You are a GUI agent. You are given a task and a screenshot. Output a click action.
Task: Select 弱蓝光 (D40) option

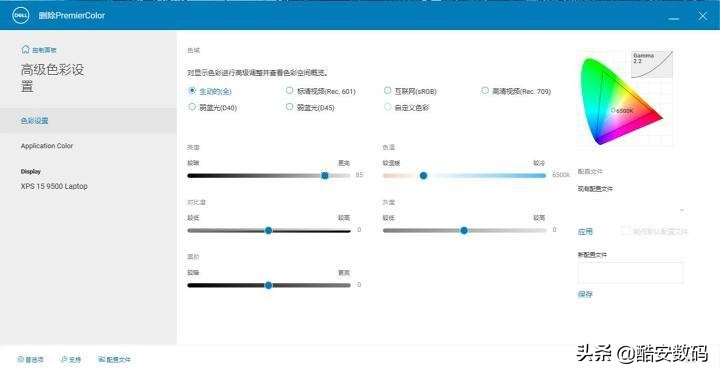[192, 107]
